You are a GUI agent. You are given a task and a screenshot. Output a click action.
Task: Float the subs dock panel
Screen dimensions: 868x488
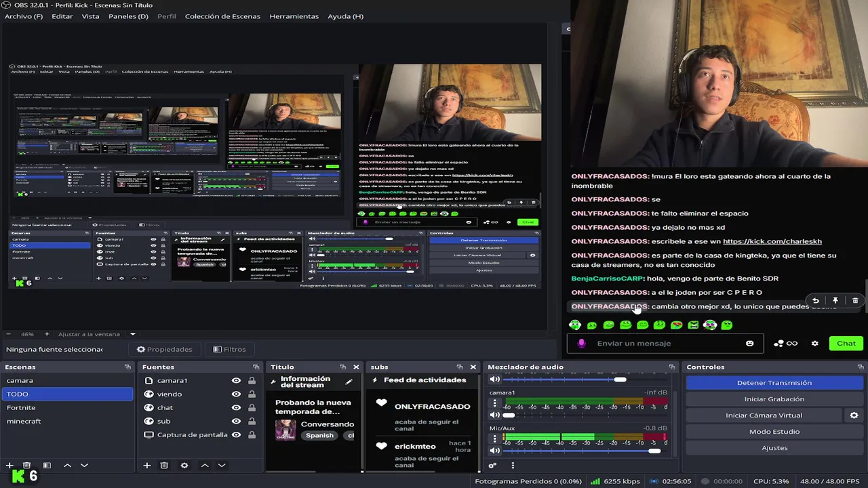pyautogui.click(x=460, y=367)
